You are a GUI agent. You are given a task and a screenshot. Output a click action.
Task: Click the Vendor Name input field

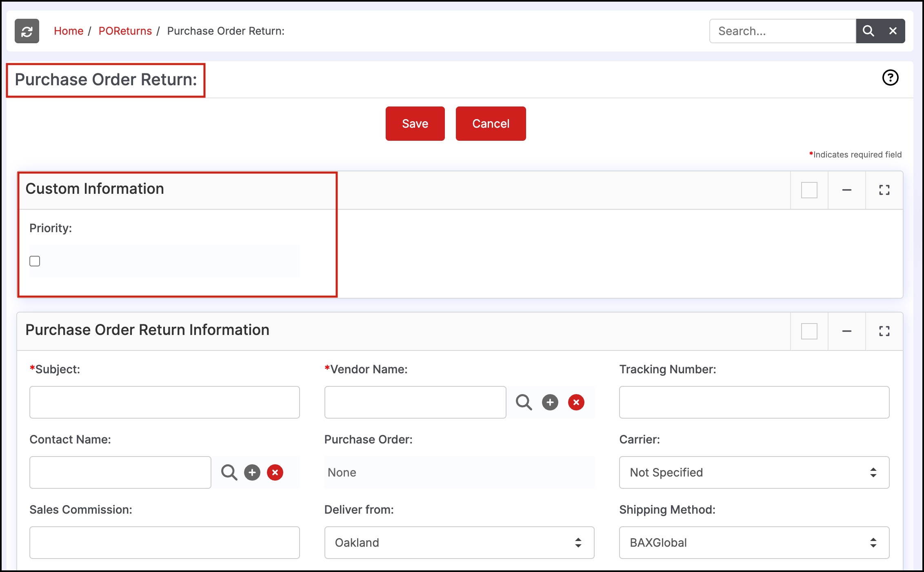point(415,402)
